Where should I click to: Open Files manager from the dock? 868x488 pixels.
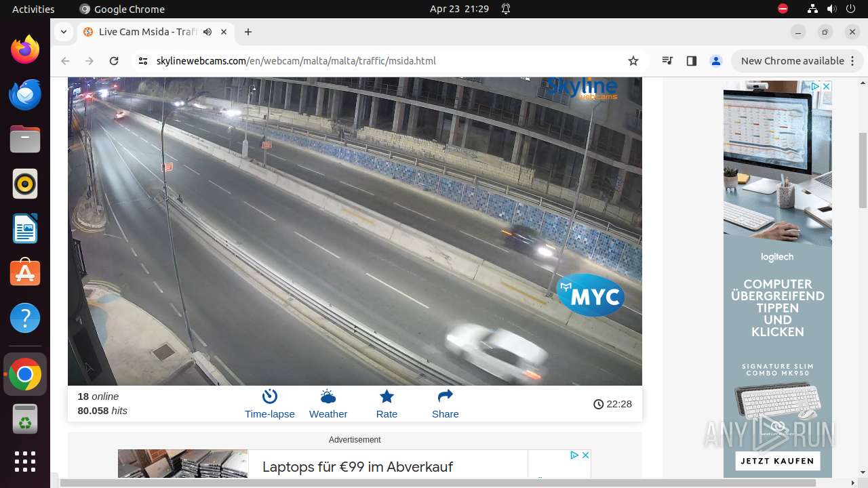coord(25,139)
